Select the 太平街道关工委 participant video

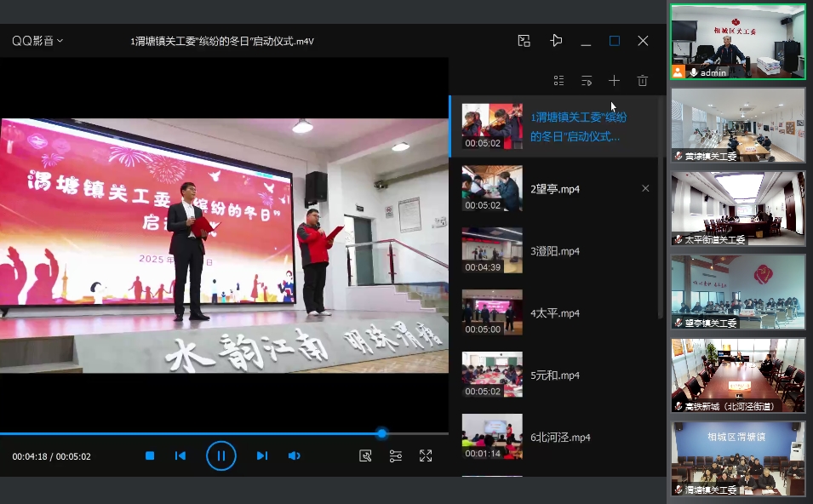point(737,209)
